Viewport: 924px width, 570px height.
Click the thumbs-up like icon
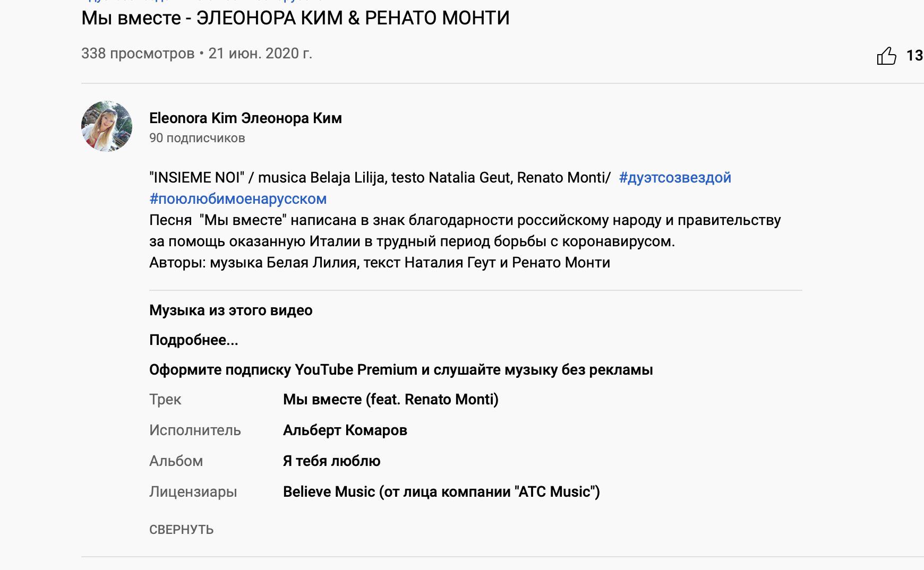point(886,56)
